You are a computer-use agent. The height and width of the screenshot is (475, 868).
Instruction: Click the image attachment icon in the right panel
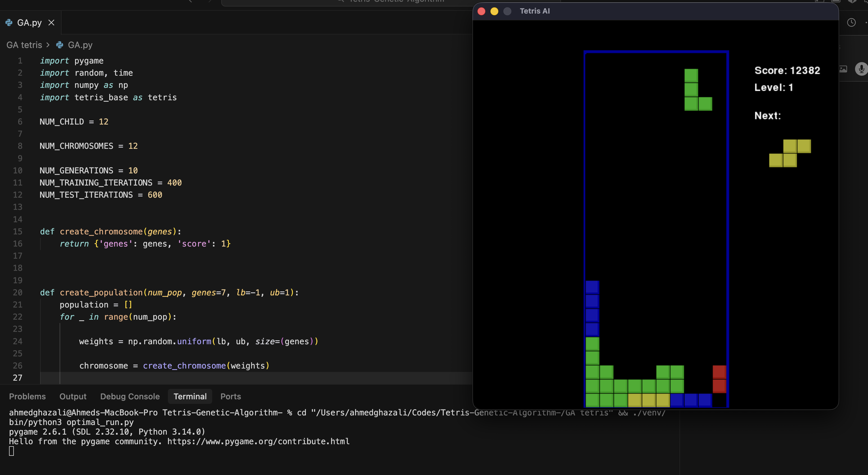[843, 69]
